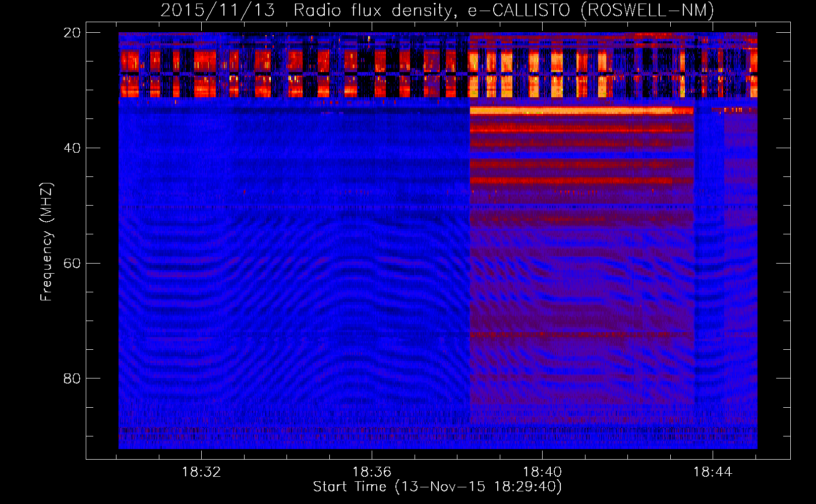The height and width of the screenshot is (504, 816).
Task: Click the frequency tick label '40'
Action: (x=72, y=148)
